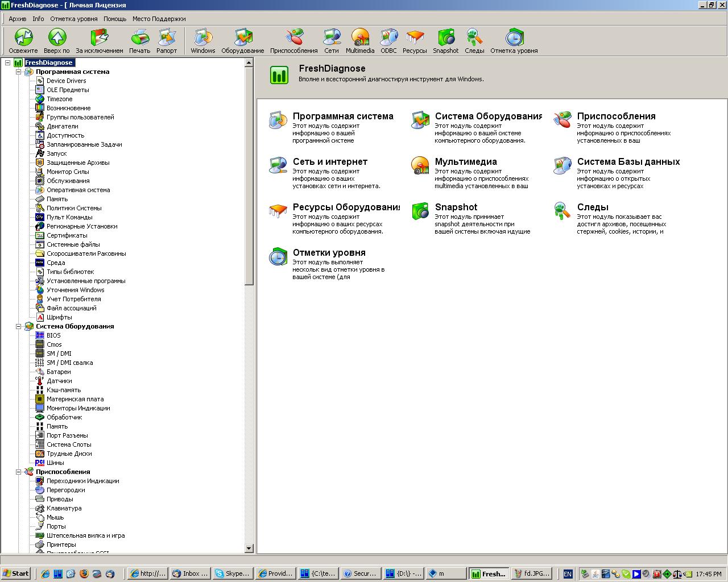
Task: Select Device Drivers in the tree
Action: click(67, 81)
